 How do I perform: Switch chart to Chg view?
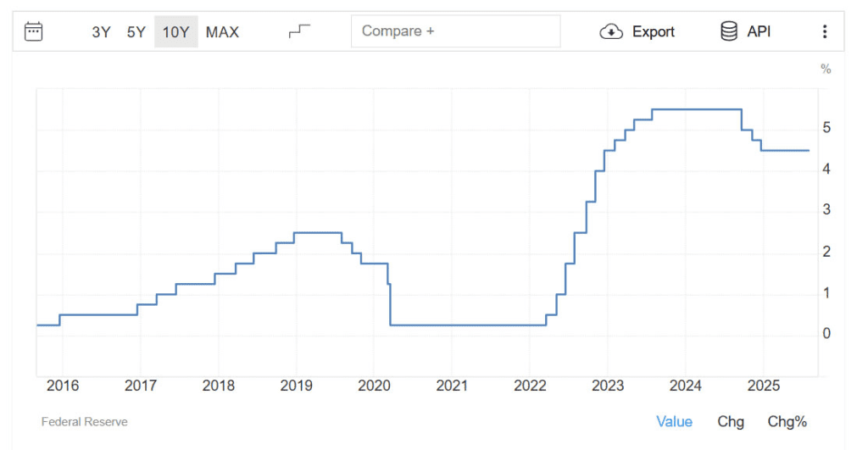[x=730, y=421]
